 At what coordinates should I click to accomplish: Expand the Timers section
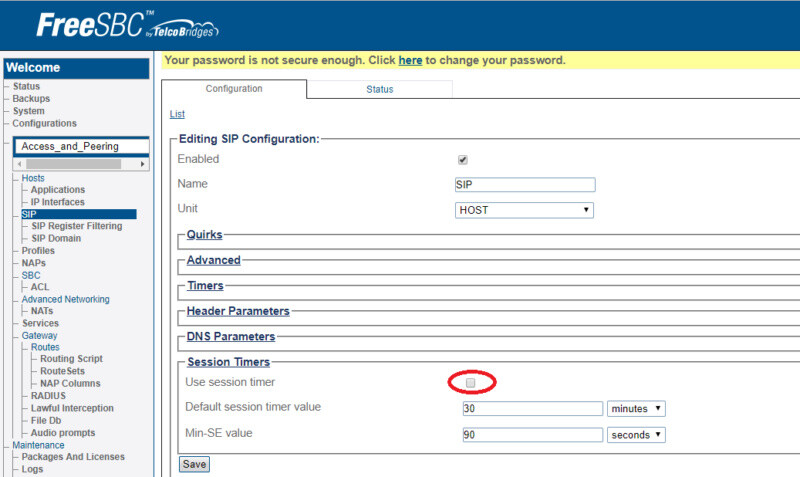pos(205,286)
